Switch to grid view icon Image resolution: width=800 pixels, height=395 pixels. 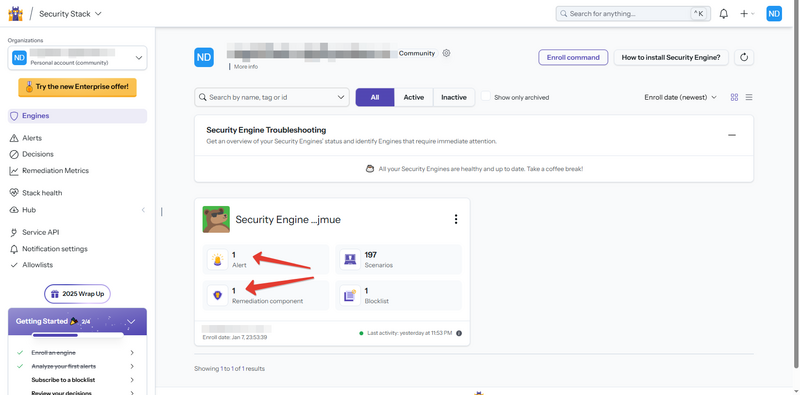click(x=734, y=97)
